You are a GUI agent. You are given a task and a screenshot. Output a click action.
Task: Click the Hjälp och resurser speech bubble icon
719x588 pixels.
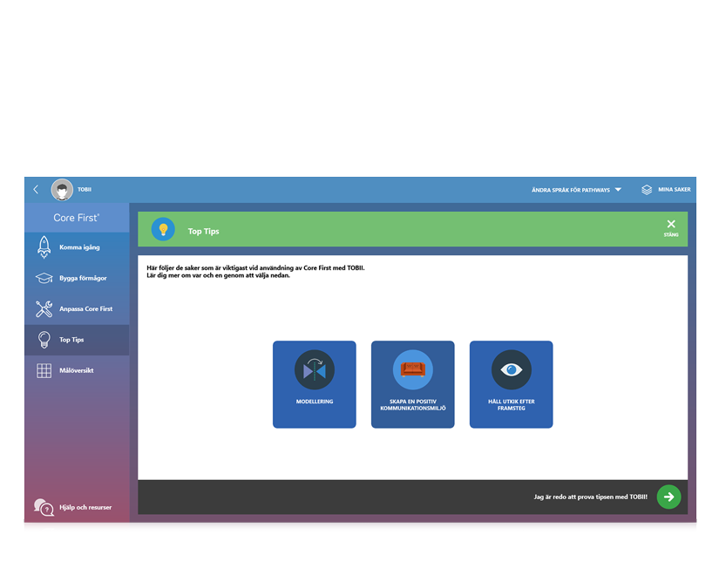click(x=44, y=507)
